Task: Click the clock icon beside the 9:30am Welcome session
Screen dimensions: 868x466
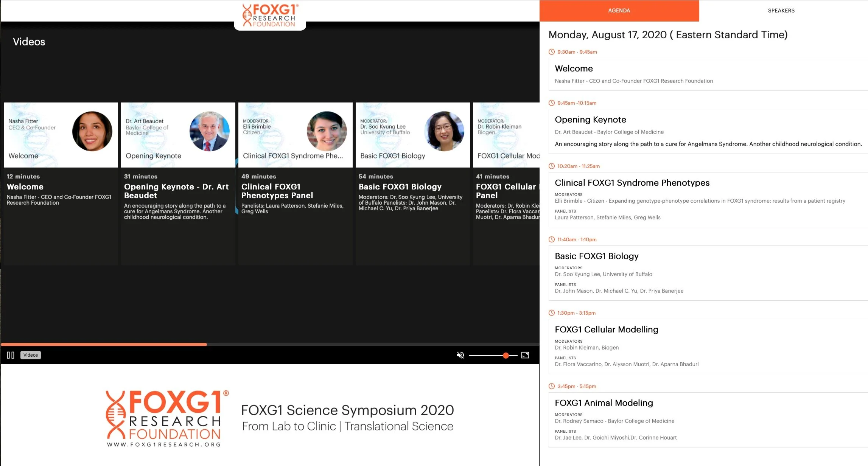Action: tap(551, 52)
